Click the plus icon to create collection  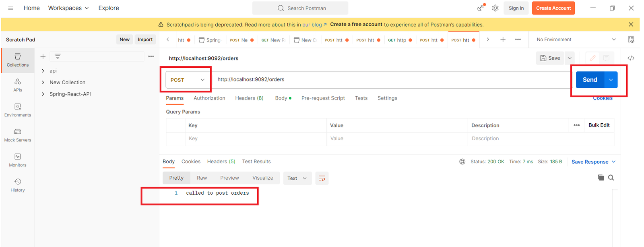point(43,56)
